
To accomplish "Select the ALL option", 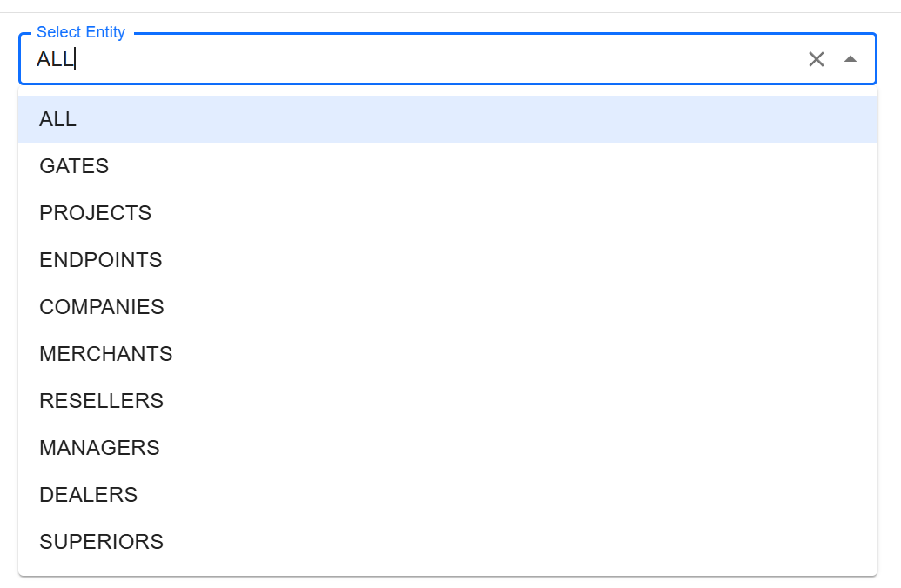I will click(58, 119).
